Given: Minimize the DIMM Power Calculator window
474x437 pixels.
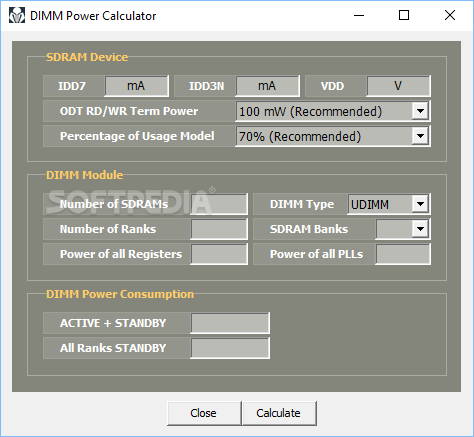Looking at the screenshot, I should point(359,15).
